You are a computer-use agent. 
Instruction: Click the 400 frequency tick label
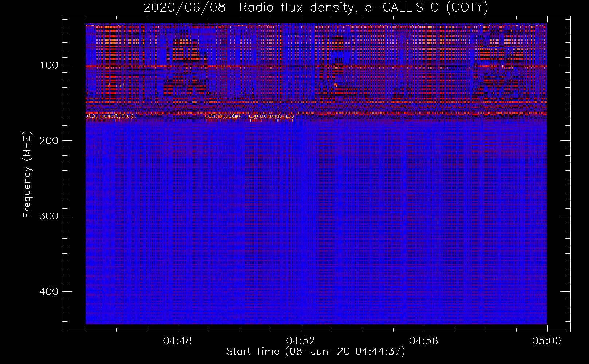tap(49, 292)
